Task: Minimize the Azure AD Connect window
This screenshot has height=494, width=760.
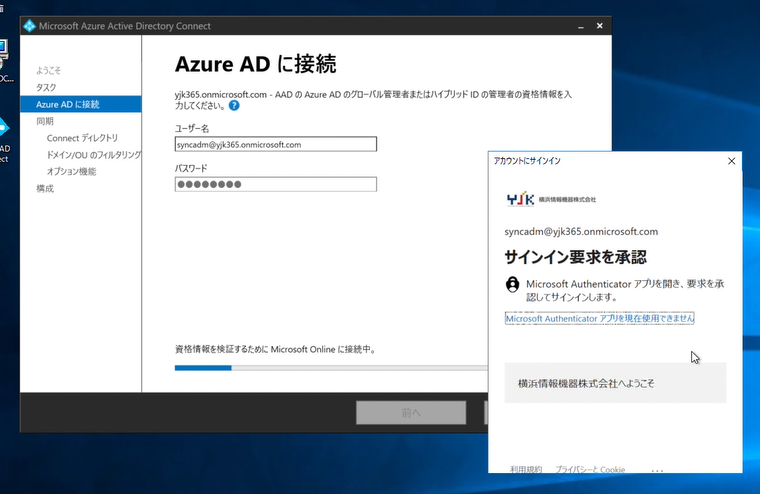Action: pos(581,26)
